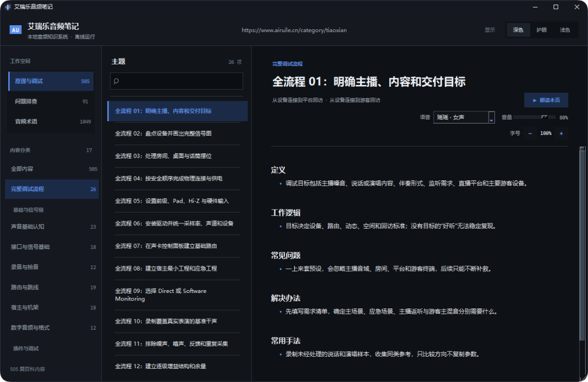Image resolution: width=588 pixels, height=382 pixels.
Task: Select topic 全流程 12: 建立逐级增益结构和余量
Action: coord(177,366)
